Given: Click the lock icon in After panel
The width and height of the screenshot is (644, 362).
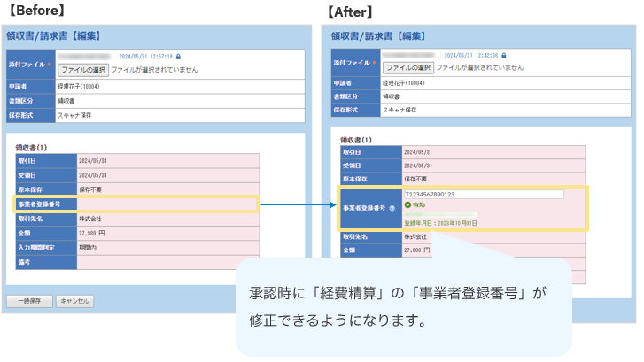Looking at the screenshot, I should (x=501, y=53).
